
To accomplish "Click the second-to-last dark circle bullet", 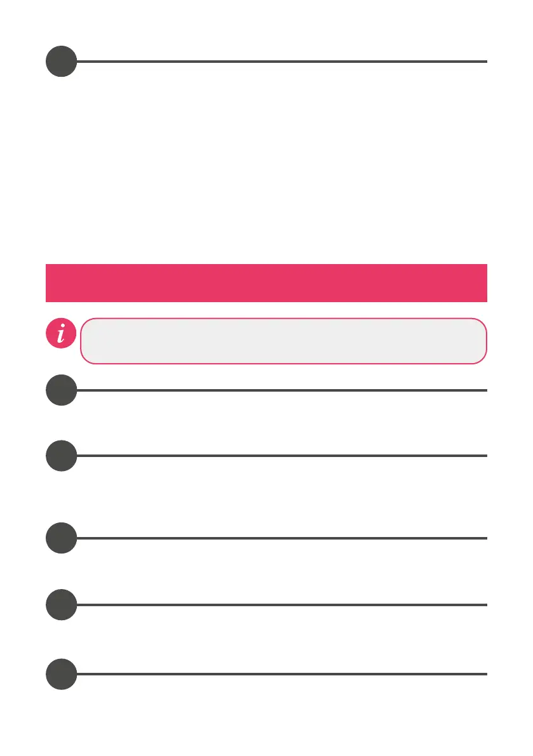I will (x=61, y=604).
